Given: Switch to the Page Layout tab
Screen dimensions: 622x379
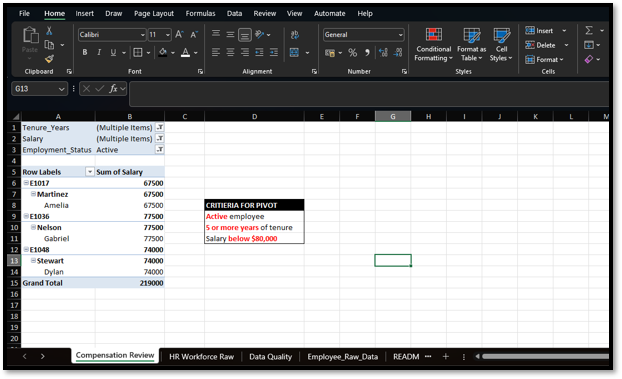Looking at the screenshot, I should pos(154,13).
